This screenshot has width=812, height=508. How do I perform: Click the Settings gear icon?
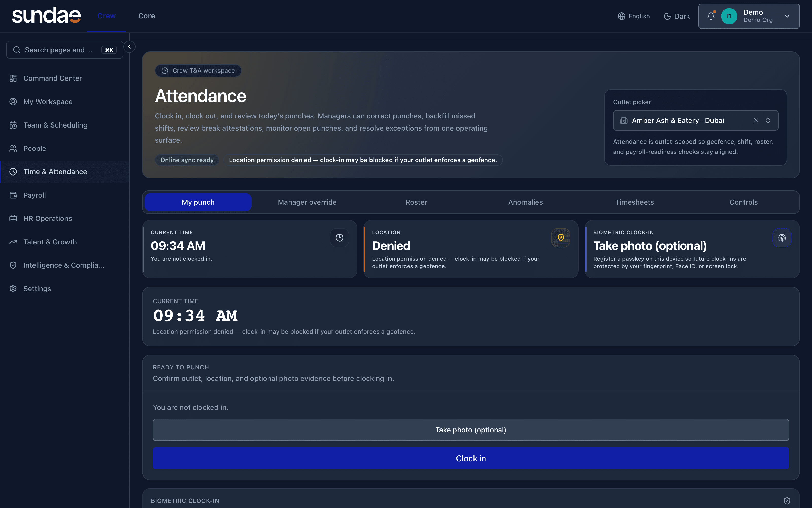(13, 289)
